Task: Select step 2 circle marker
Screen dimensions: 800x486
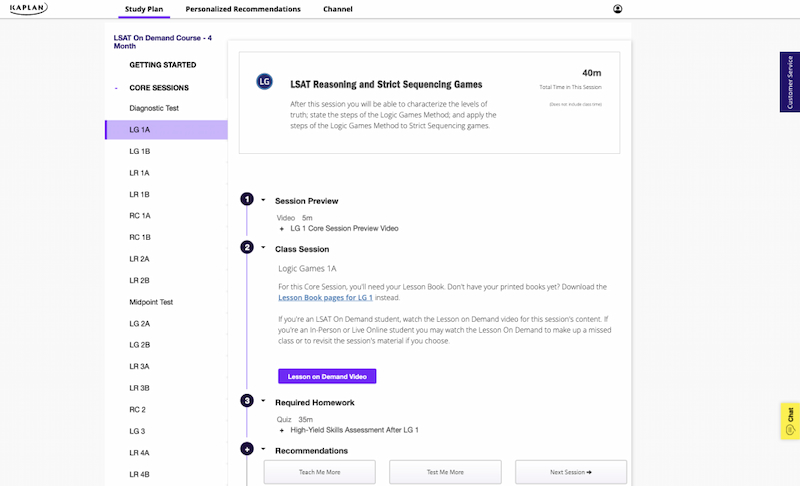Action: coord(247,247)
